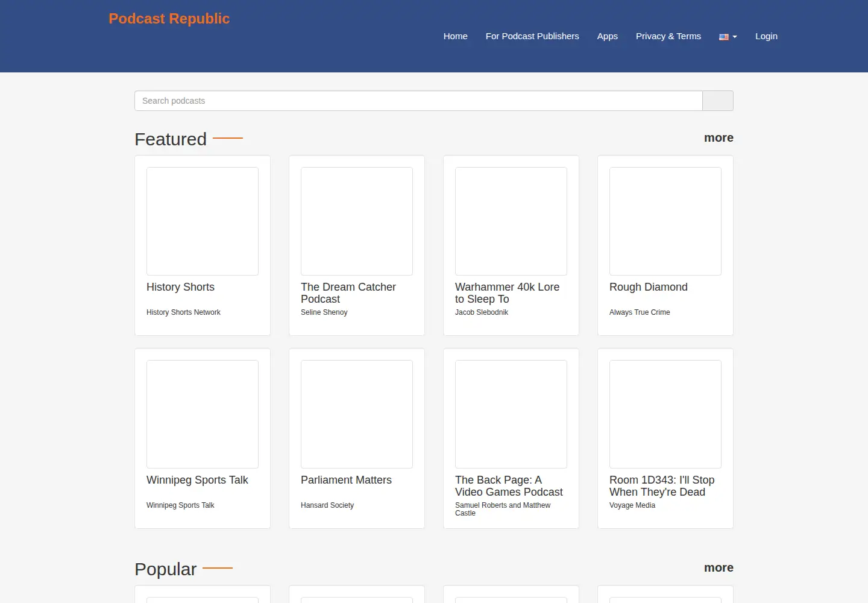Click the Podcast Republic logo
Screen dimensions: 868x603
(169, 19)
